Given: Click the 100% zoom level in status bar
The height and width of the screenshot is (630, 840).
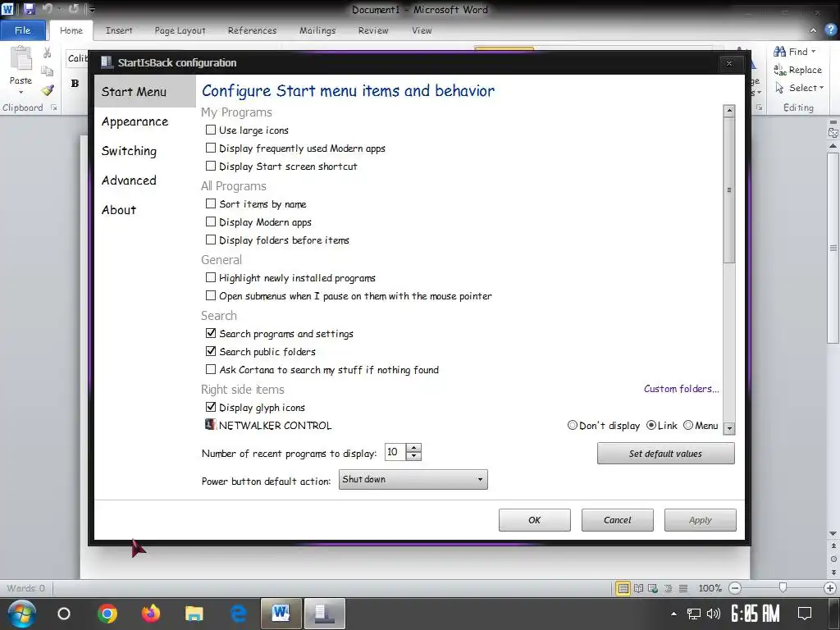Looking at the screenshot, I should click(x=710, y=588).
